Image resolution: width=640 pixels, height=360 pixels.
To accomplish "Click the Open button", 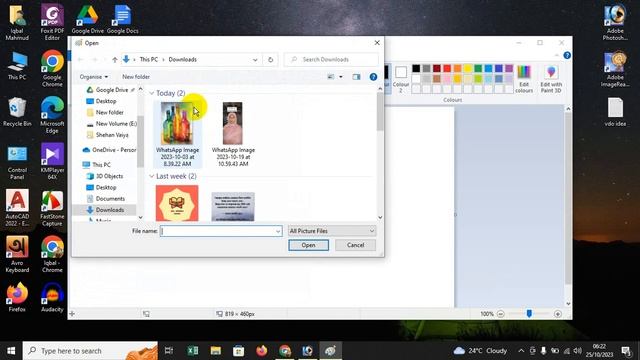I will (308, 245).
